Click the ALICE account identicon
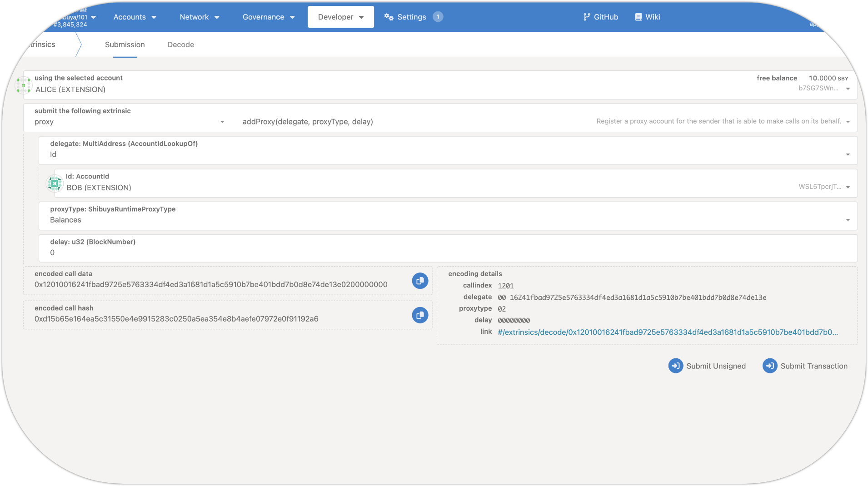Screen dimensions: 868x486 pyautogui.click(x=24, y=85)
